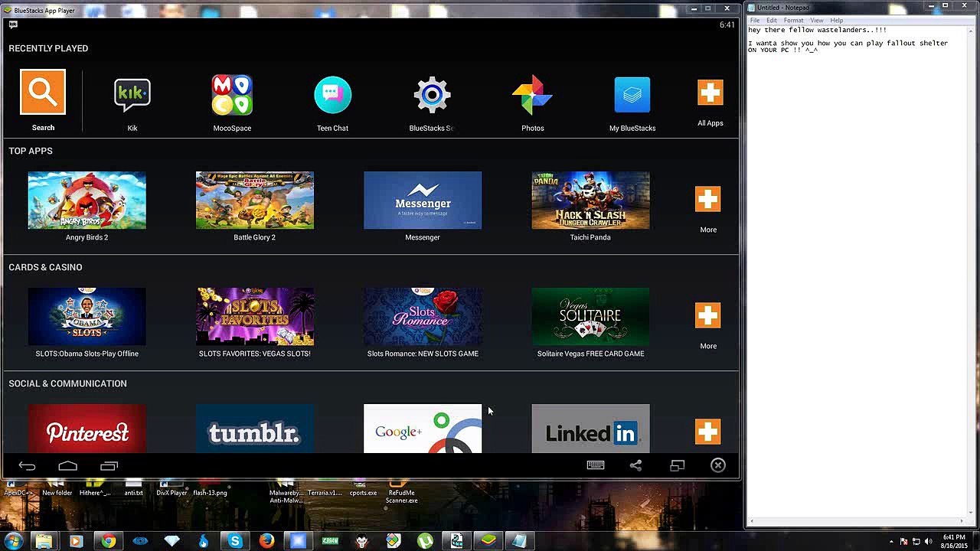Viewport: 980px width, 551px height.
Task: Open the Format menu in Notepad
Action: tap(793, 20)
